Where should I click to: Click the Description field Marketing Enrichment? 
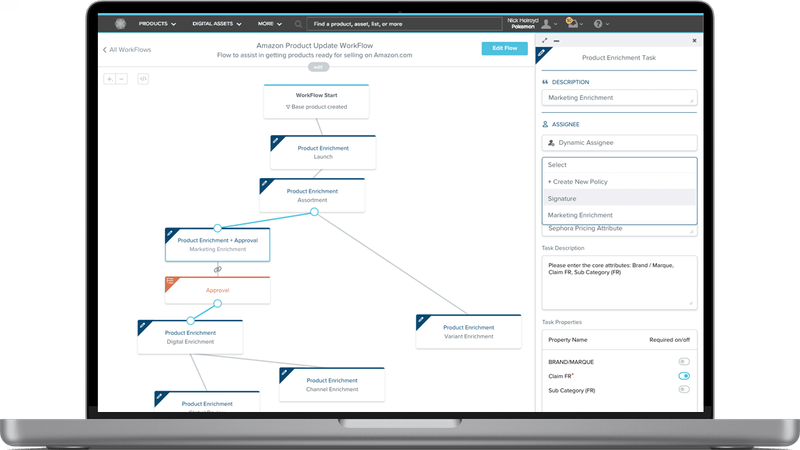point(619,98)
